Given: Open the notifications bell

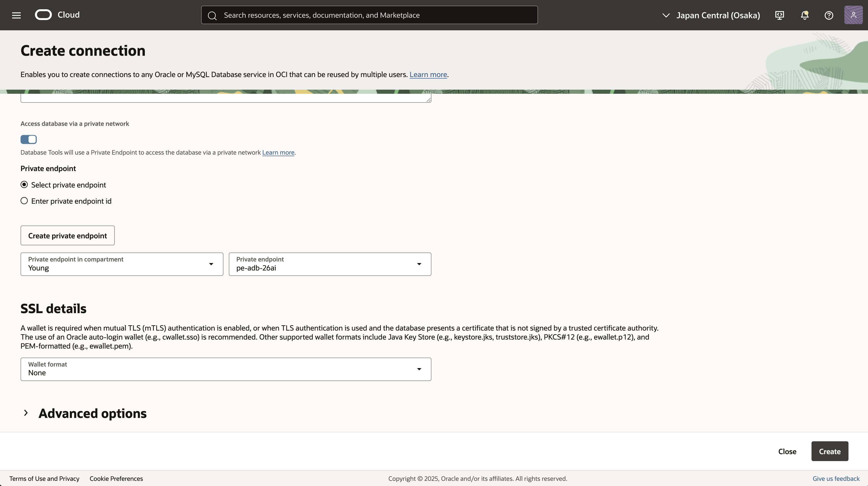Looking at the screenshot, I should [805, 15].
